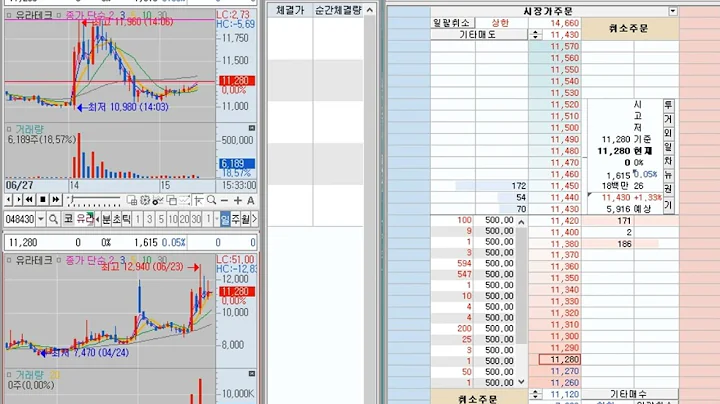The width and height of the screenshot is (720, 404).
Task: Click the '순간체결량' column header
Action: tap(338, 10)
